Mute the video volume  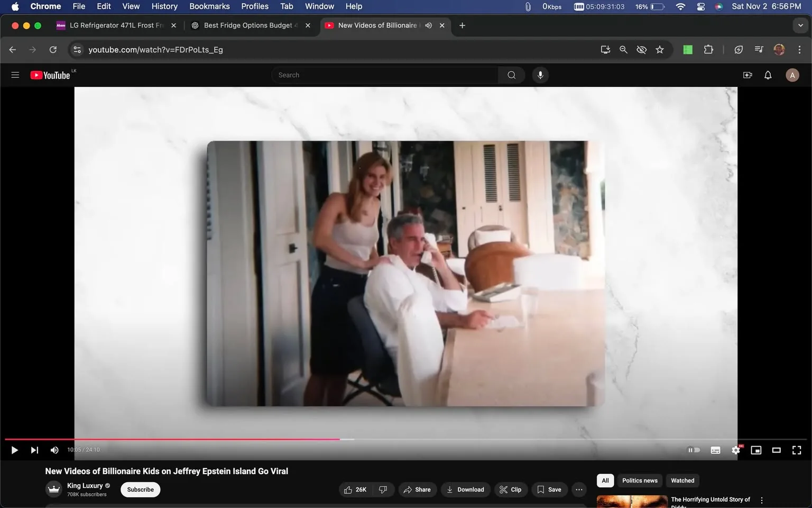coord(54,450)
